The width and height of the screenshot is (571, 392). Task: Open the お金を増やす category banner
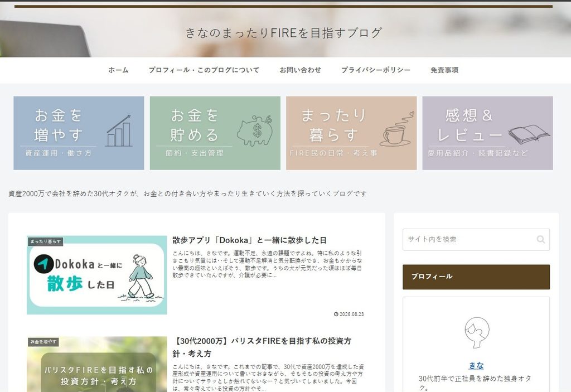tap(79, 133)
